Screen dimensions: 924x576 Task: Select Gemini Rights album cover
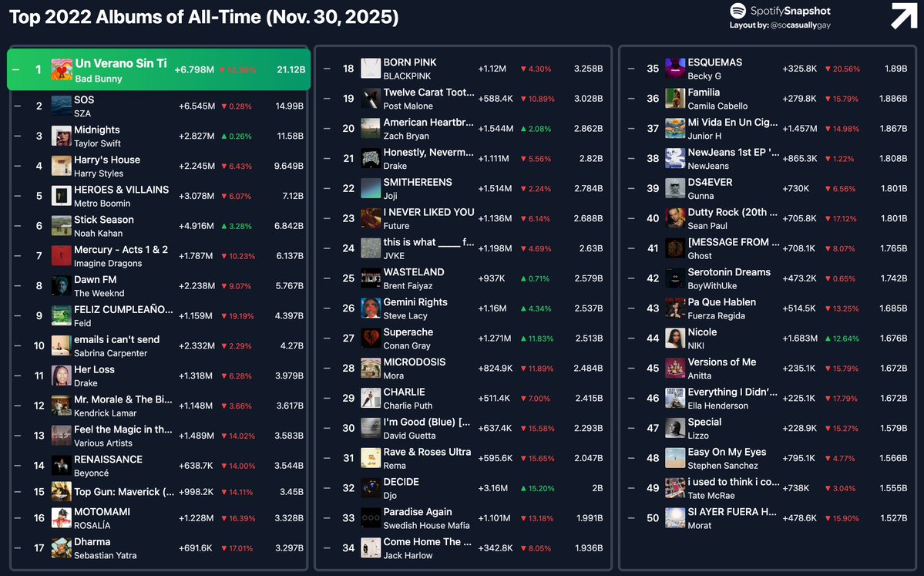point(371,308)
